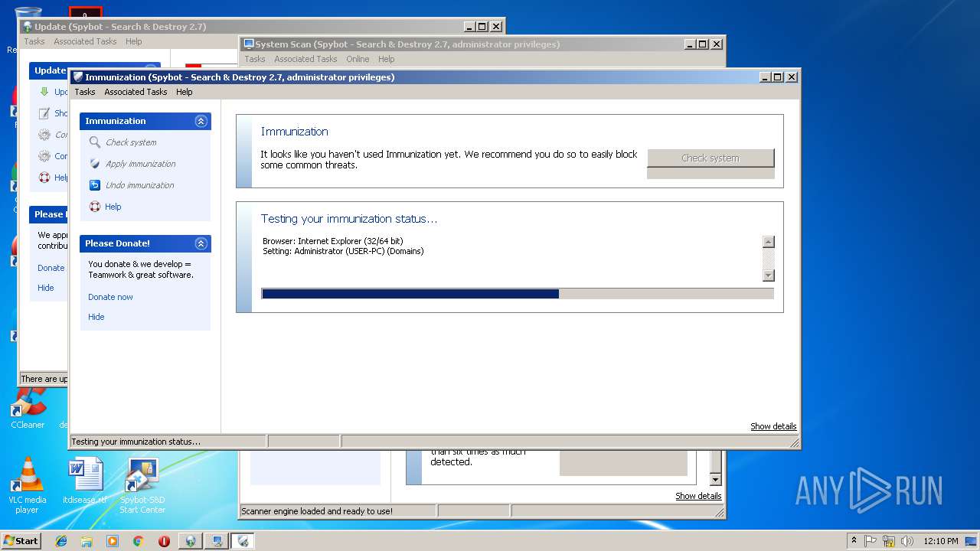980x551 pixels.
Task: Click the lifebuoy Help icon in Update window
Action: coord(44,178)
